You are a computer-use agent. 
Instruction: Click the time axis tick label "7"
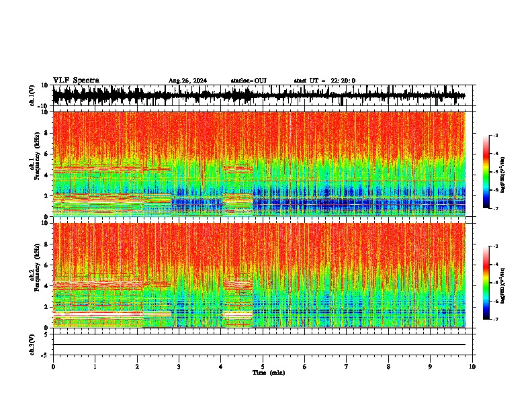(x=347, y=367)
